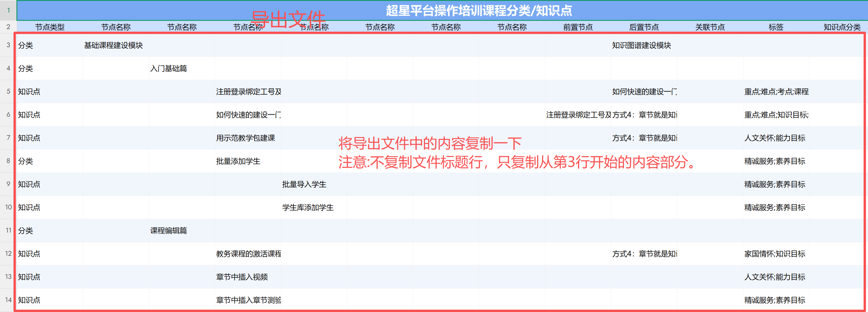Select the 节点类型 column header cell
Viewport: 868px width, 312px height.
click(x=50, y=27)
